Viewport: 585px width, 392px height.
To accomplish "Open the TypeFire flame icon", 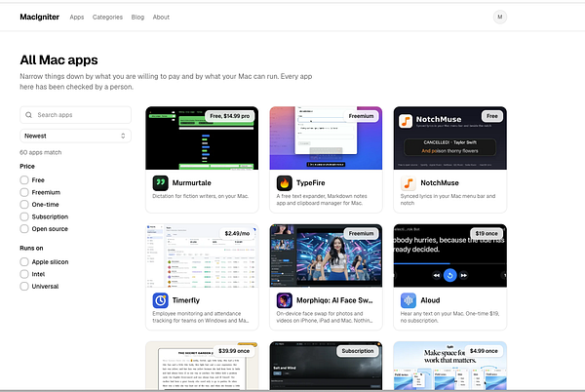I will pyautogui.click(x=285, y=182).
